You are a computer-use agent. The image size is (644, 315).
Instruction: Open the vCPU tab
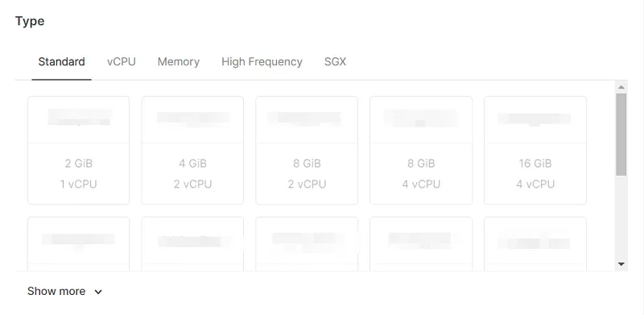point(122,62)
